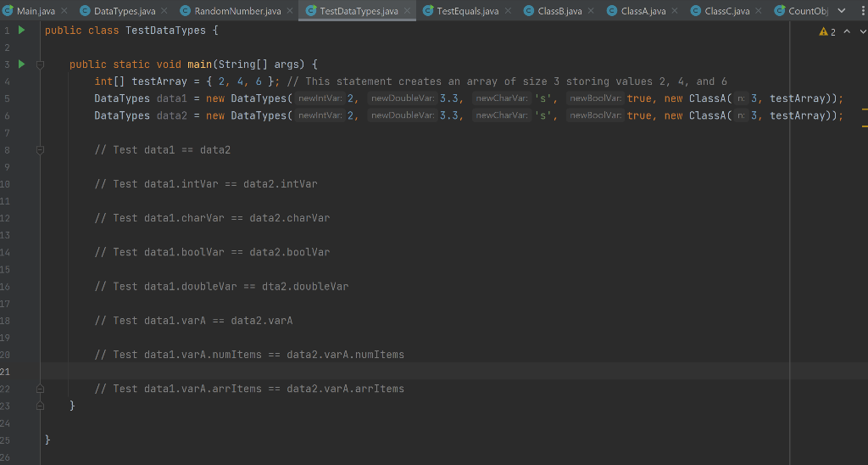
Task: Open the editor tabs options menu
Action: pos(862,10)
